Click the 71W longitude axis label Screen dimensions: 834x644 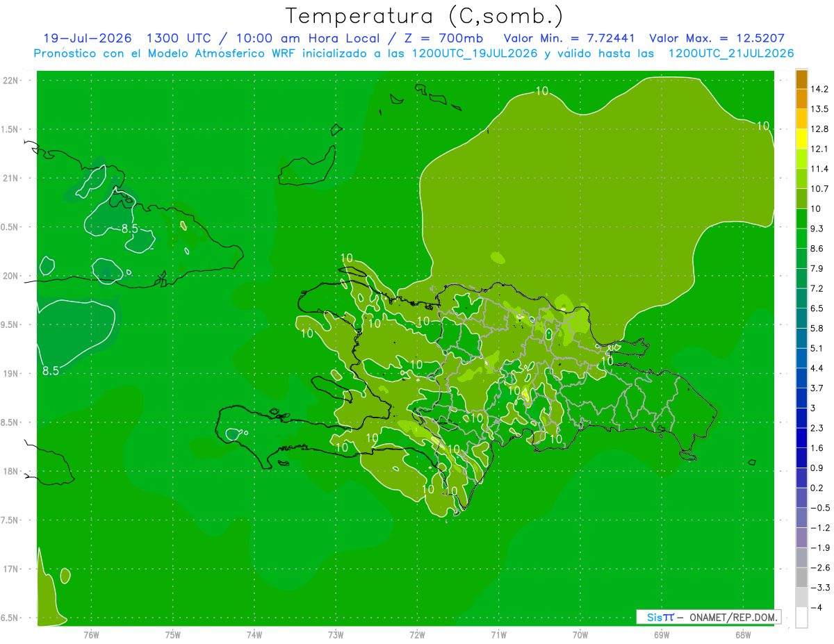click(x=498, y=636)
